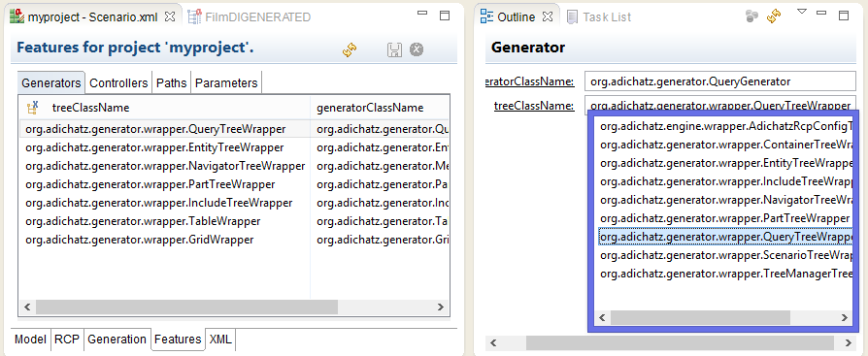Select the EntityTreeWrapper row in the generators table
Viewport: 868px width, 356px height.
(x=234, y=147)
